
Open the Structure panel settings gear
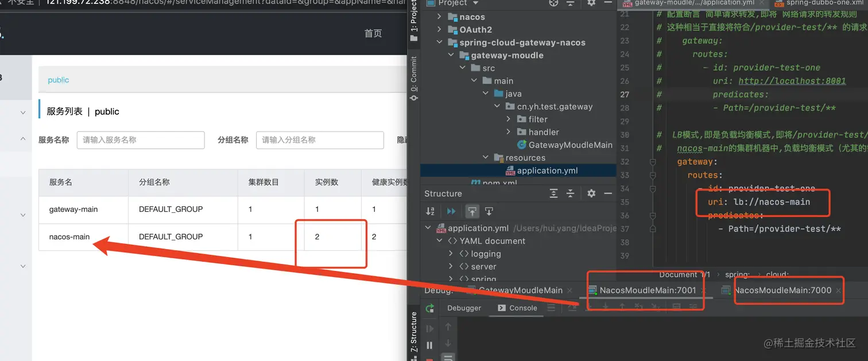[591, 193]
